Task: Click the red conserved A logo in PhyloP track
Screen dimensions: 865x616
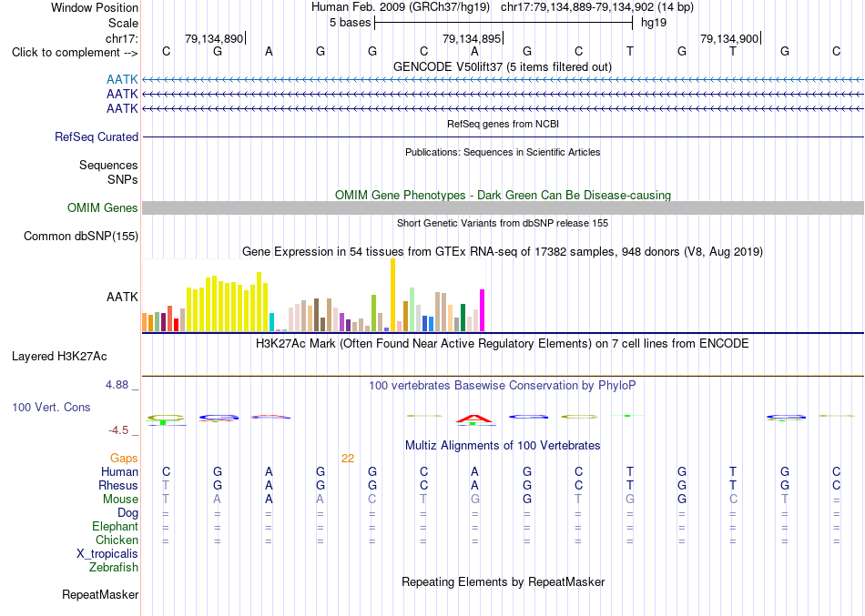Action: [474, 420]
